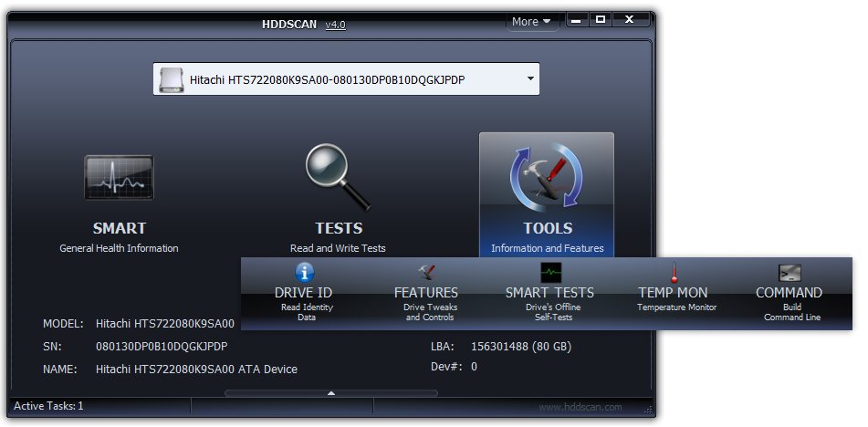Click the SMART TESTS graph icon
The width and height of the screenshot is (868, 427).
tap(550, 272)
